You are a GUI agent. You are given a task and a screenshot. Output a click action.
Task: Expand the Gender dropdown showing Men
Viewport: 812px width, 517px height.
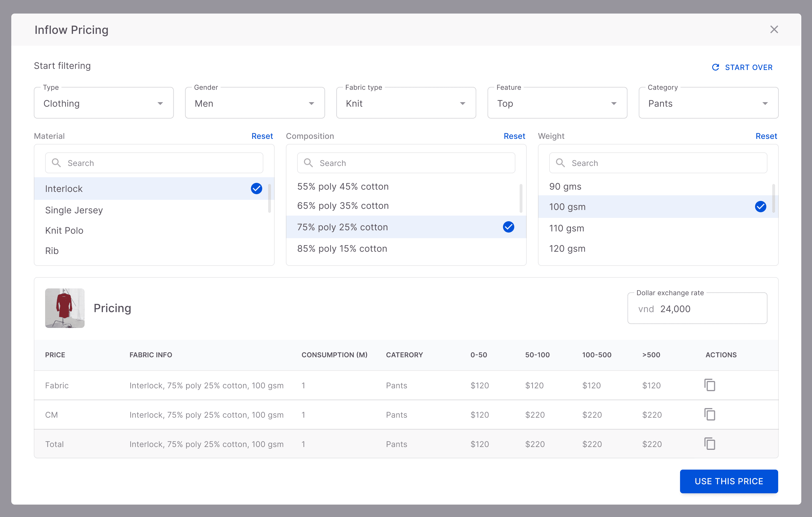pyautogui.click(x=255, y=103)
